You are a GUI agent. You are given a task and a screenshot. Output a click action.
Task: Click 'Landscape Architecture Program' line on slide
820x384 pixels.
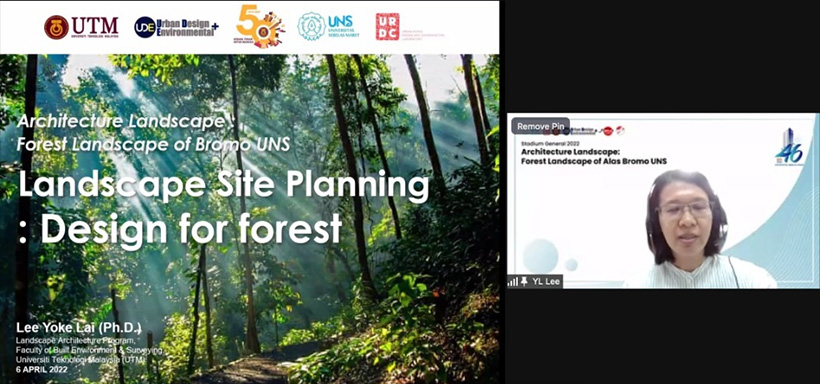(x=75, y=341)
